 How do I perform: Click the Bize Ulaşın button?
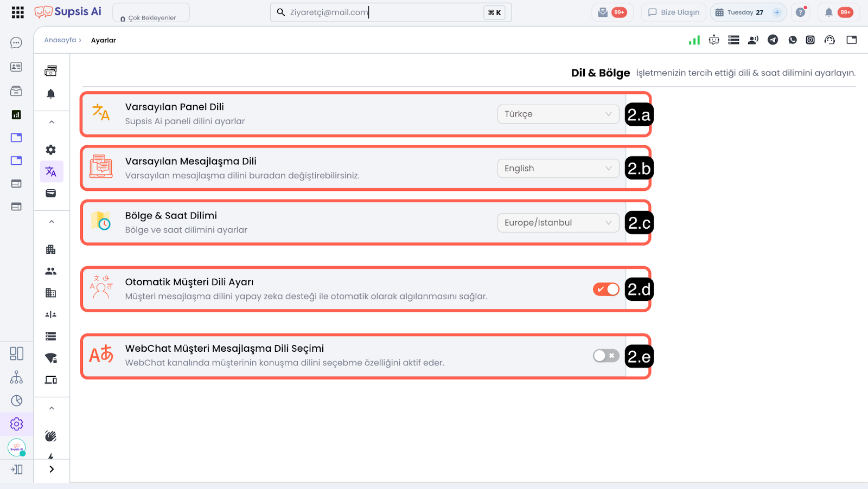pyautogui.click(x=674, y=12)
